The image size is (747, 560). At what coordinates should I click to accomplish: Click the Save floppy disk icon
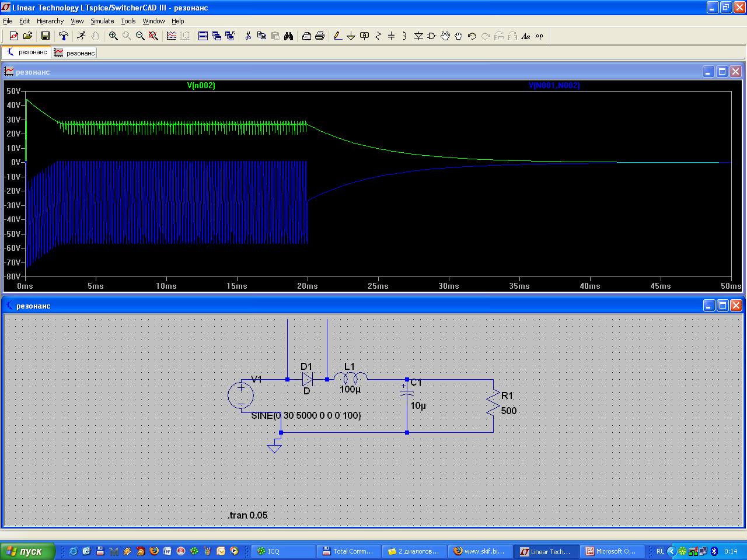(45, 36)
